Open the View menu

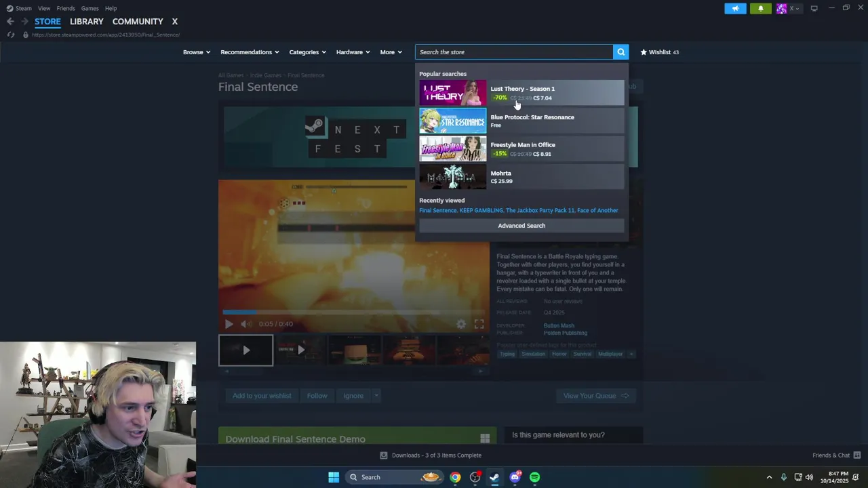44,8
